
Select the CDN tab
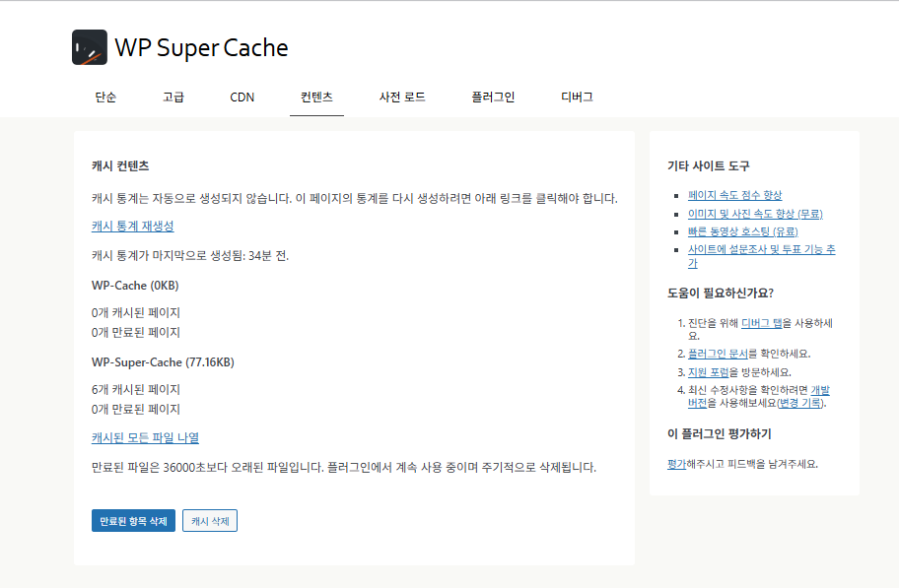tap(242, 97)
